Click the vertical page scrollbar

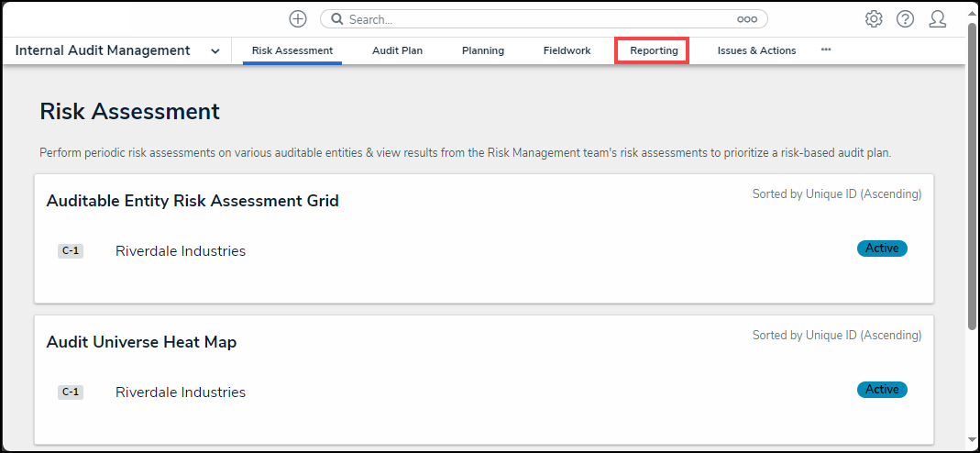(972, 183)
